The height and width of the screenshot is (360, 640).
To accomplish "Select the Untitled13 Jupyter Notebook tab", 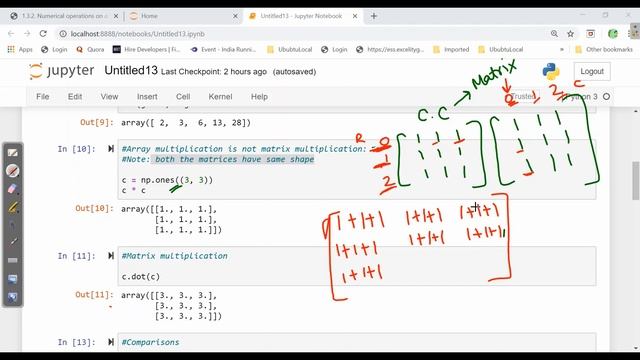I will [x=302, y=16].
